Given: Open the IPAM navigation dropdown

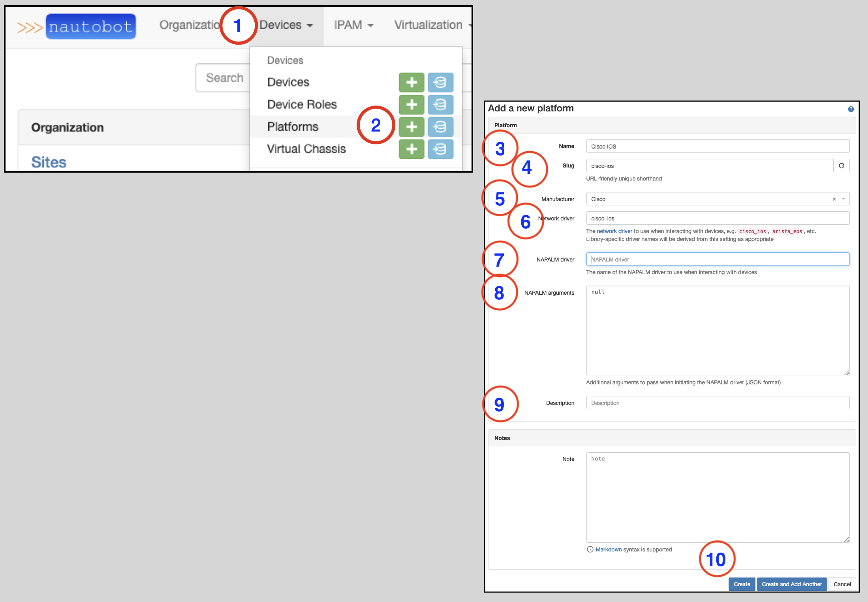Looking at the screenshot, I should (353, 25).
